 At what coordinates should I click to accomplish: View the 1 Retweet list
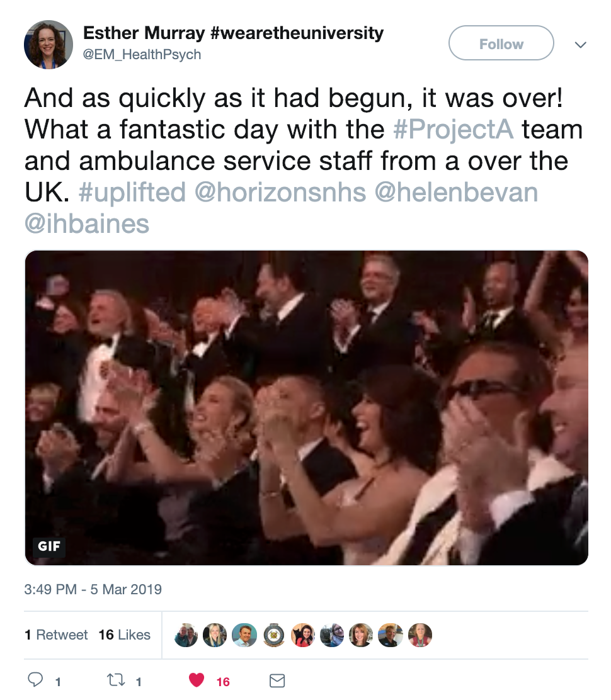pos(56,635)
